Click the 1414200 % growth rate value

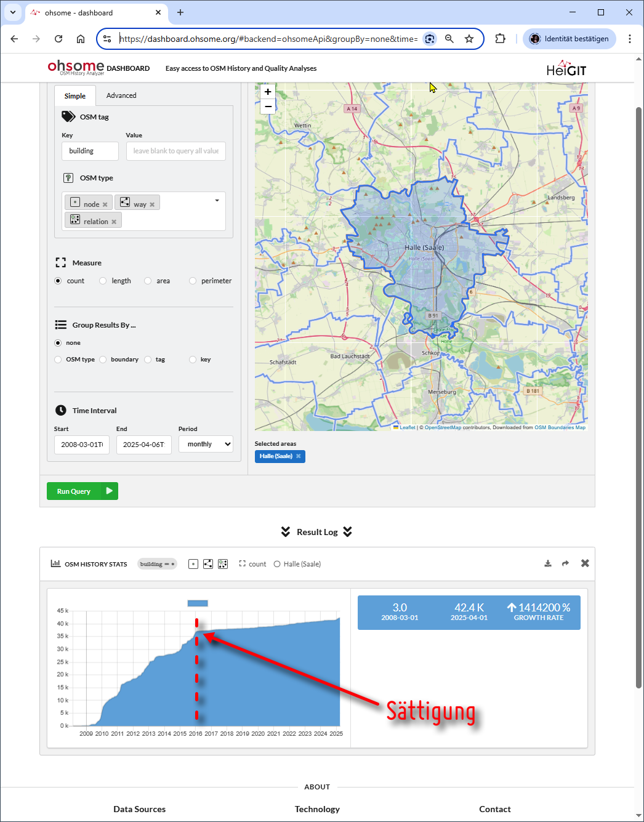point(539,608)
